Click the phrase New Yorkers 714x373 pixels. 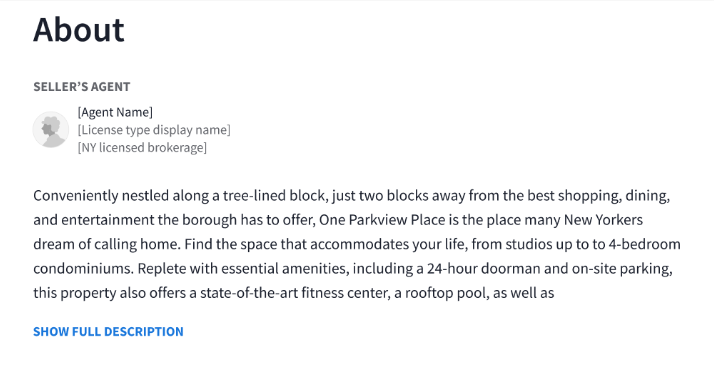click(603, 220)
